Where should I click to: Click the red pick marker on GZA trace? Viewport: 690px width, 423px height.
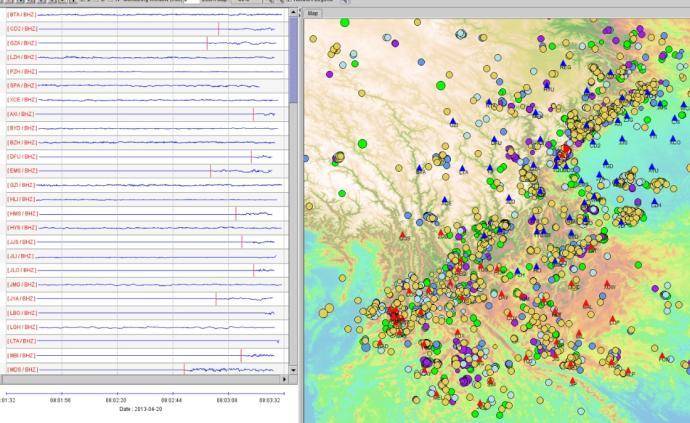coord(207,43)
